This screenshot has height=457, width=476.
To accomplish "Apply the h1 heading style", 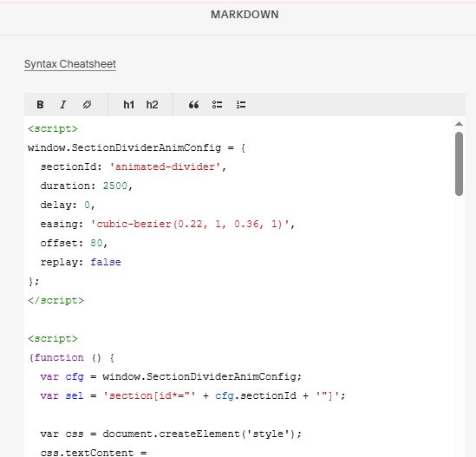I will [128, 105].
